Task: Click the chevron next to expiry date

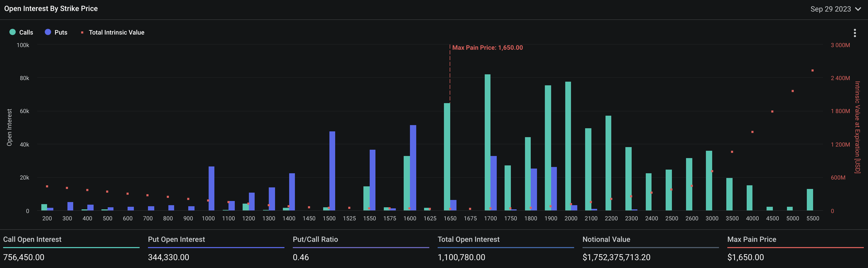Action: coord(858,9)
